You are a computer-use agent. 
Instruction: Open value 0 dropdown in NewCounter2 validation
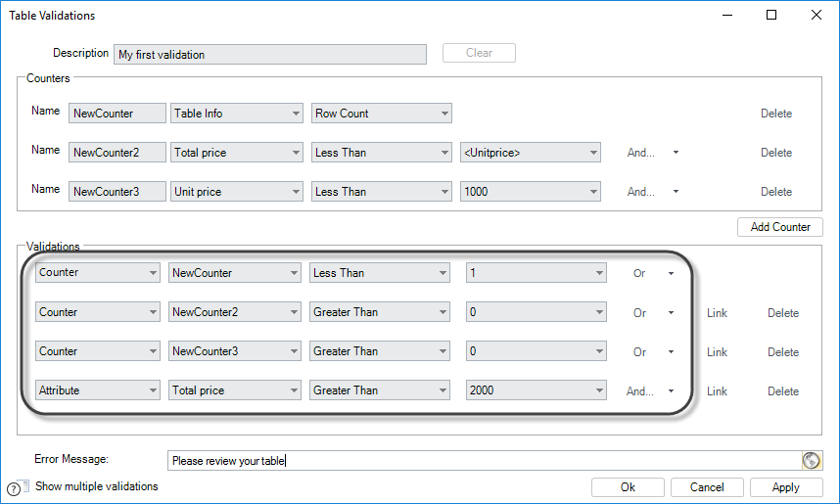[x=537, y=312]
